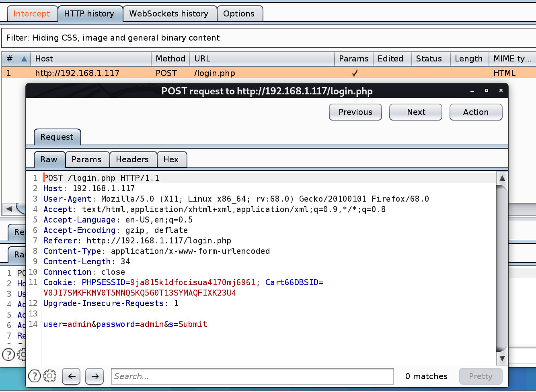Click into the Search input field
Viewport: 536px width, 392px height.
pyautogui.click(x=252, y=376)
